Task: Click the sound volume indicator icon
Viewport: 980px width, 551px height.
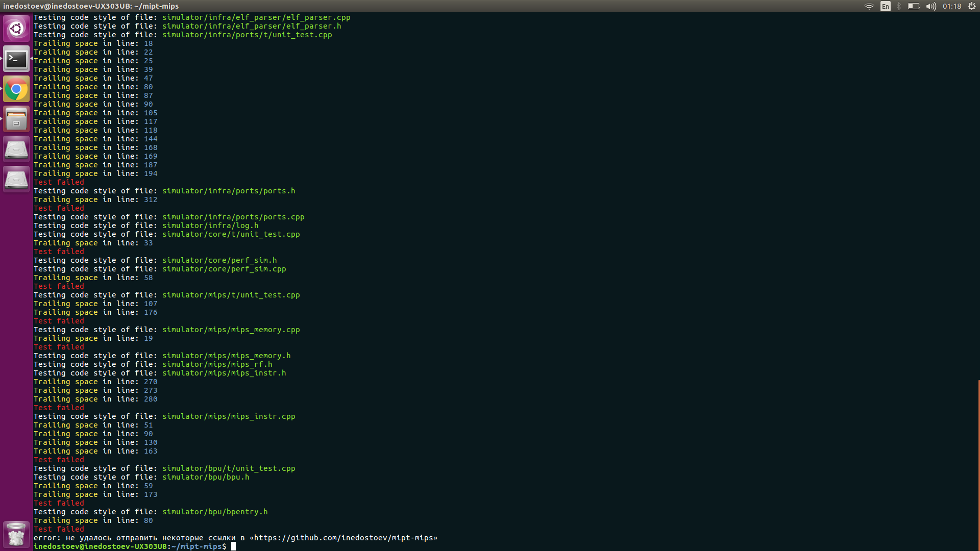Action: (x=930, y=7)
